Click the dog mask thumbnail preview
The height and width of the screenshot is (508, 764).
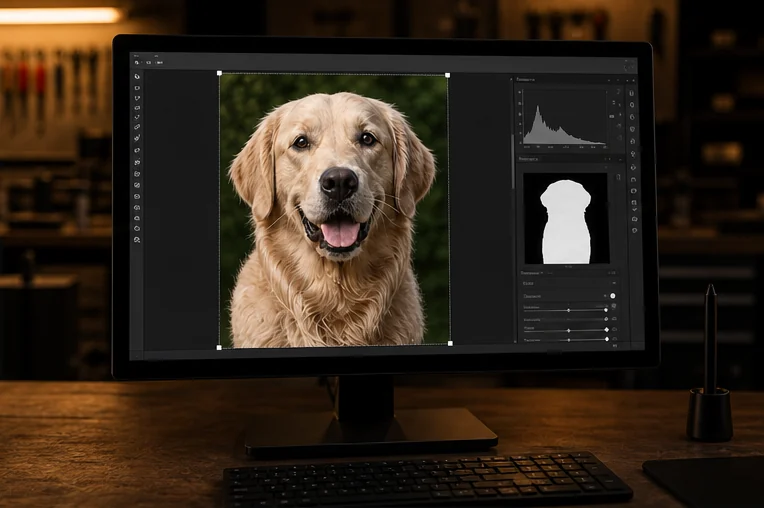click(566, 218)
